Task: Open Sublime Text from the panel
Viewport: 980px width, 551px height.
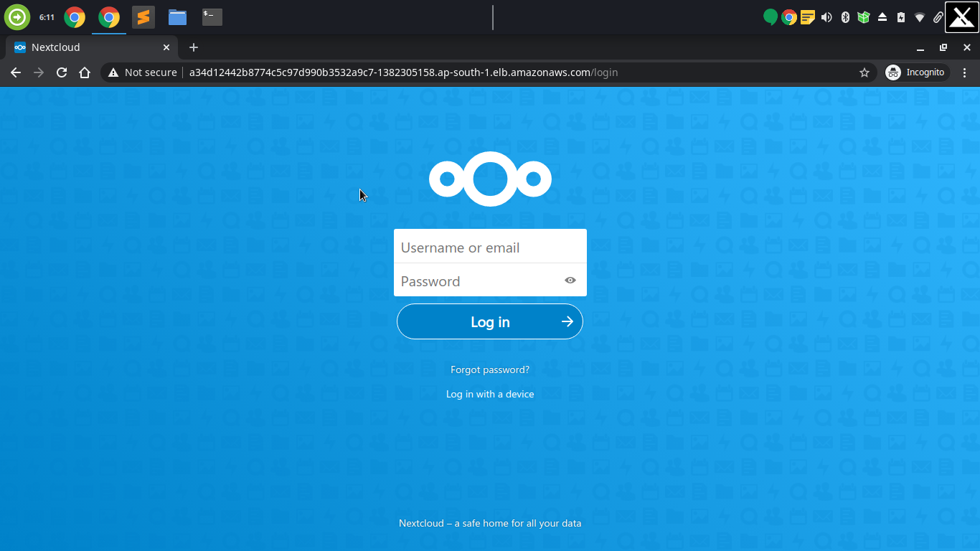Action: (x=143, y=17)
